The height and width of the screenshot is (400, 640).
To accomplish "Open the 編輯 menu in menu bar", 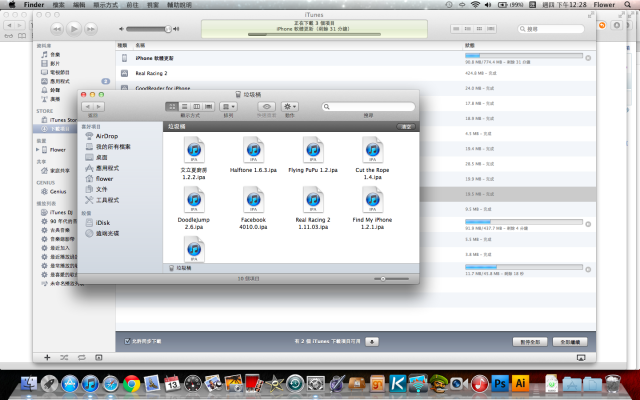I will click(79, 5).
